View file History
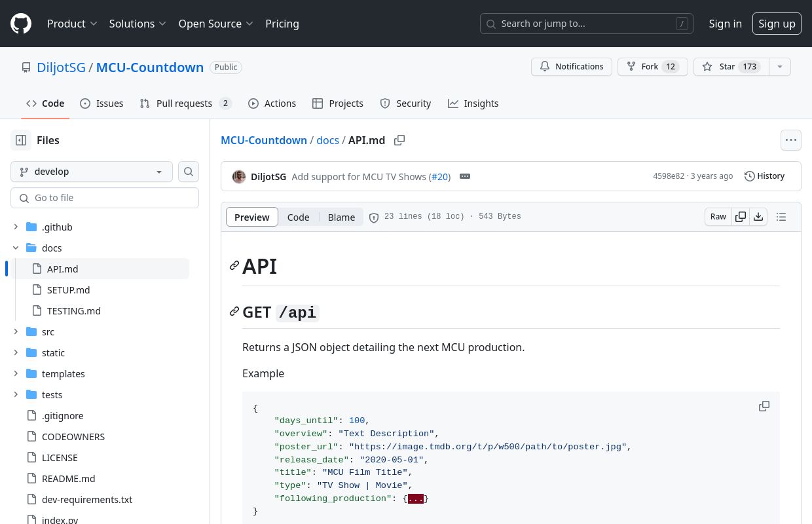Viewport: 812px width, 524px height. pos(765,176)
